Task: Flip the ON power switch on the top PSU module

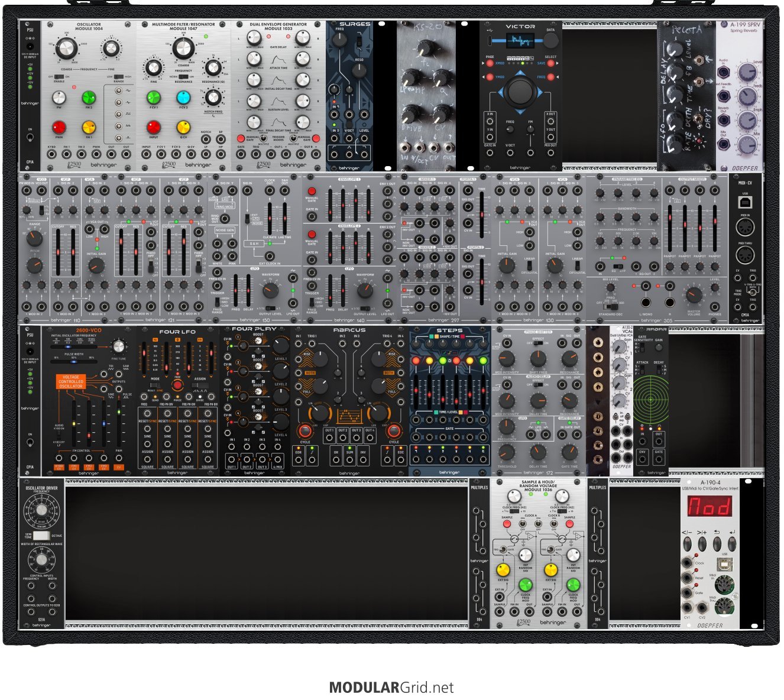Action: pyautogui.click(x=30, y=137)
